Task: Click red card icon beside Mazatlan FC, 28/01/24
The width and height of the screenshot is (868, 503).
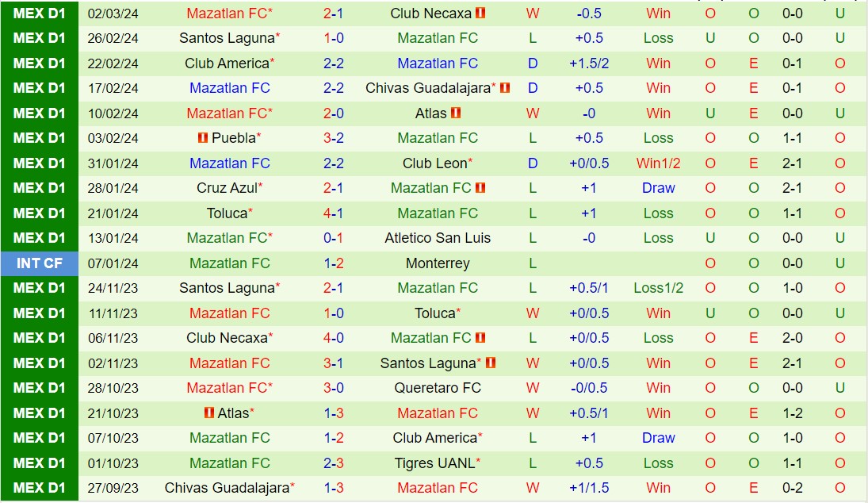Action: point(480,188)
